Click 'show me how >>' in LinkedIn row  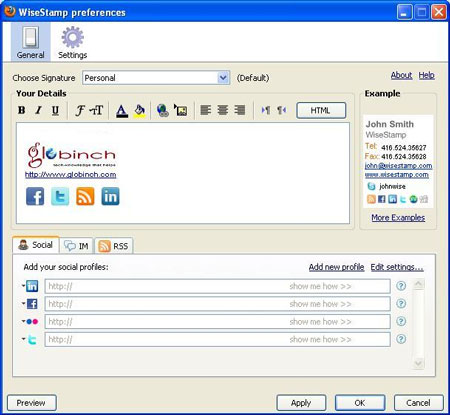point(320,286)
